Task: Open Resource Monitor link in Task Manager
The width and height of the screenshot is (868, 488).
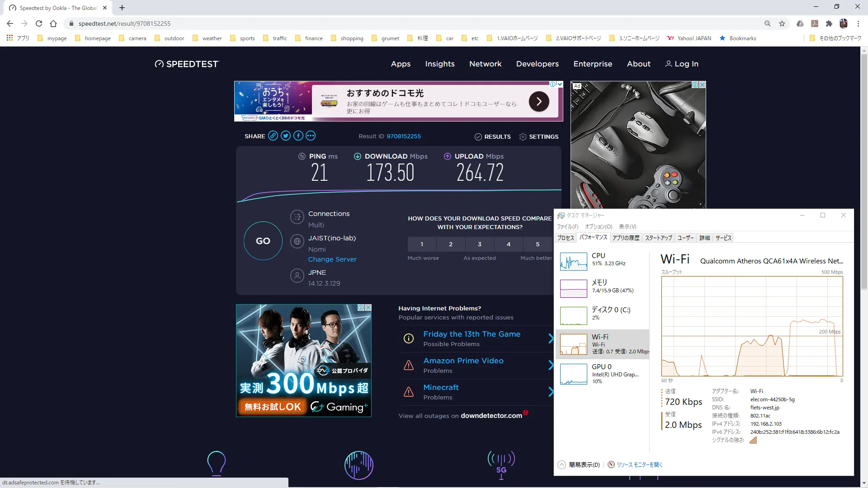Action: (635, 465)
